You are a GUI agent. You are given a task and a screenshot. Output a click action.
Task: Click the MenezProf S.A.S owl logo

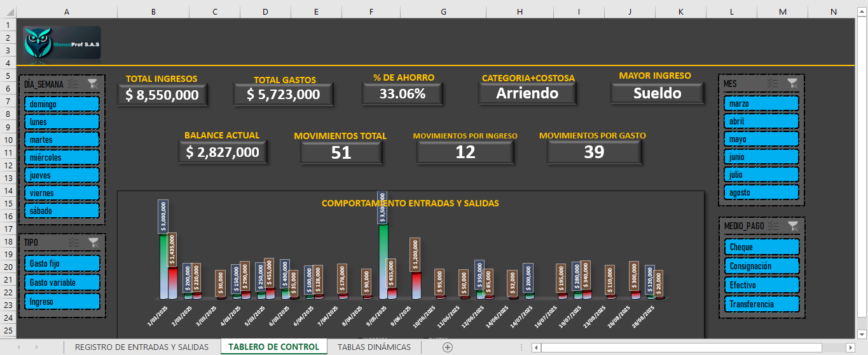62,43
